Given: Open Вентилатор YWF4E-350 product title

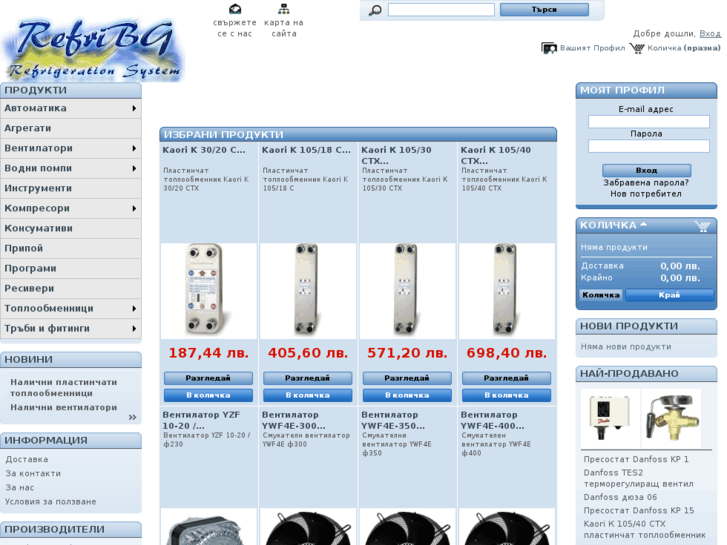Looking at the screenshot, I should 393,420.
